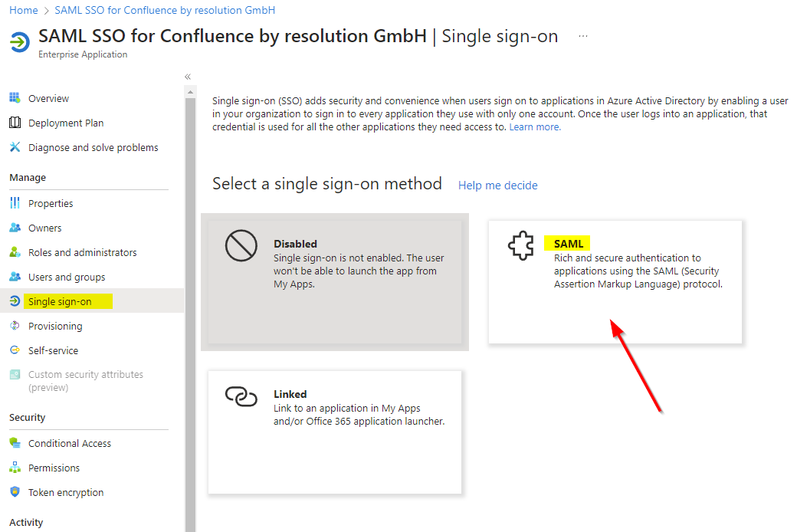
Task: Click the Overview grid icon in sidebar
Action: coord(15,98)
